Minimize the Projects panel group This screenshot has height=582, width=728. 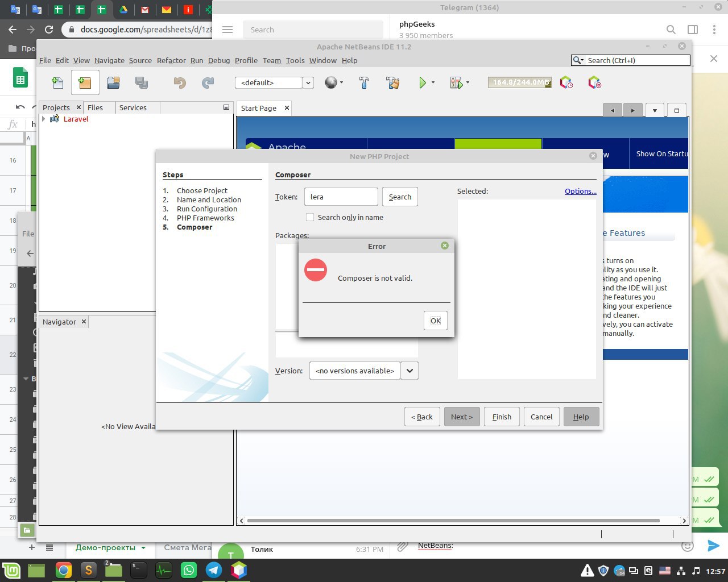(226, 107)
